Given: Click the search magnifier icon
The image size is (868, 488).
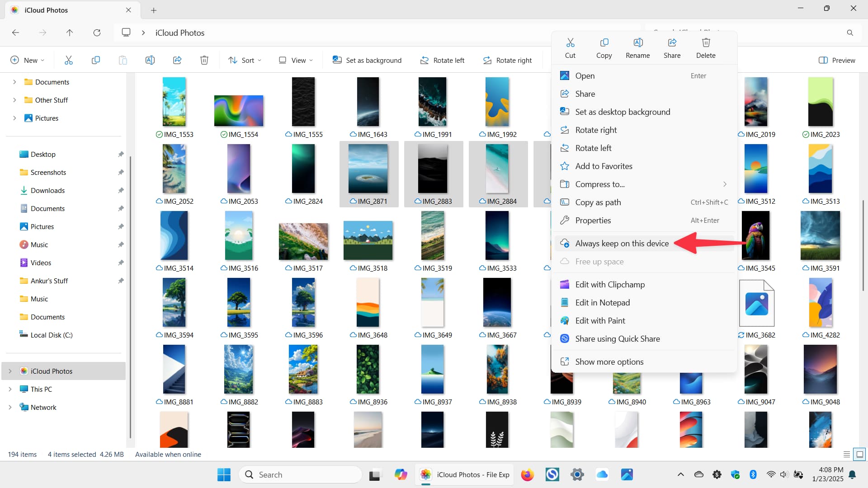Looking at the screenshot, I should pyautogui.click(x=850, y=33).
